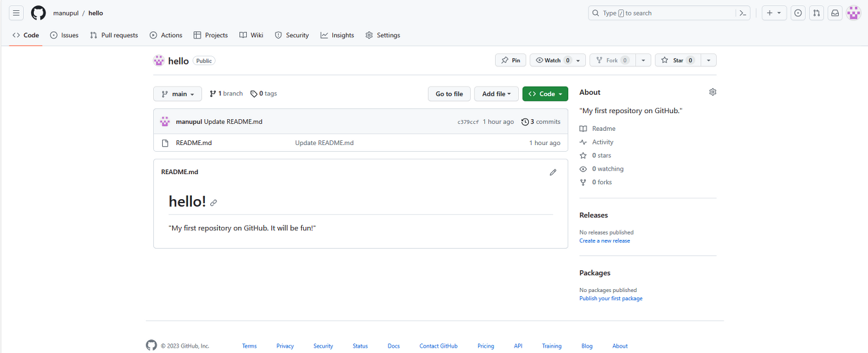
Task: Open the command palette icon in search bar
Action: tap(743, 13)
